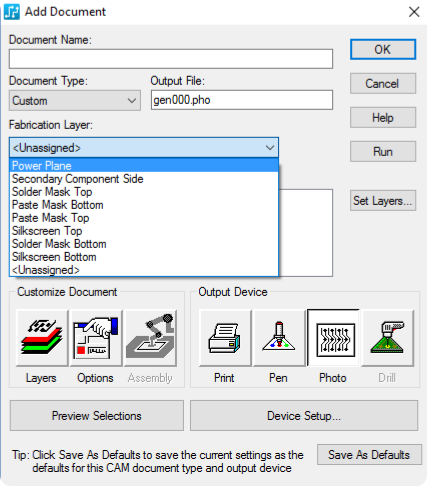The height and width of the screenshot is (486, 427).
Task: Choose Power Plane from layer list
Action: 144,166
